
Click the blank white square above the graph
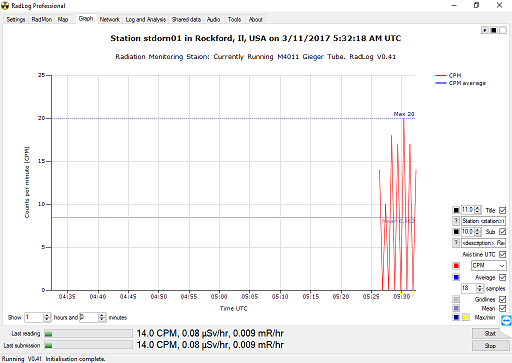(503, 30)
